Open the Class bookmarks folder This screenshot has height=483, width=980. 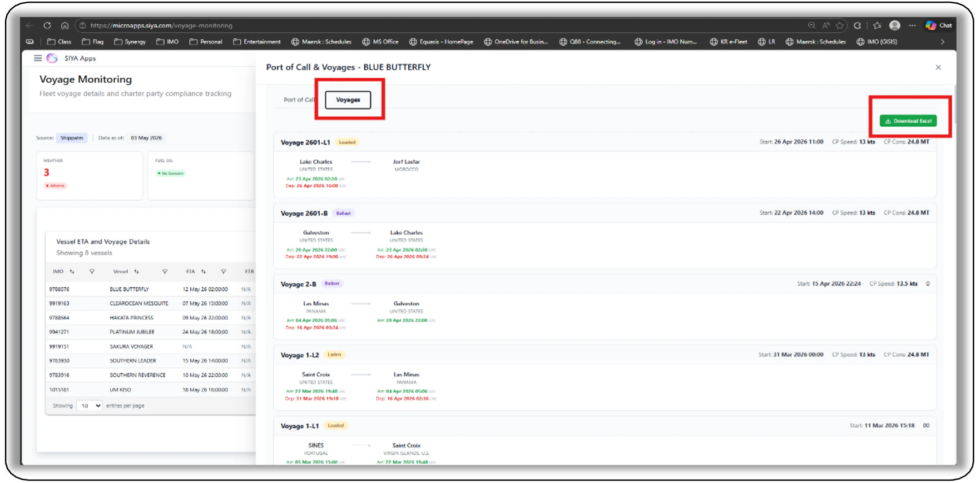pyautogui.click(x=59, y=42)
